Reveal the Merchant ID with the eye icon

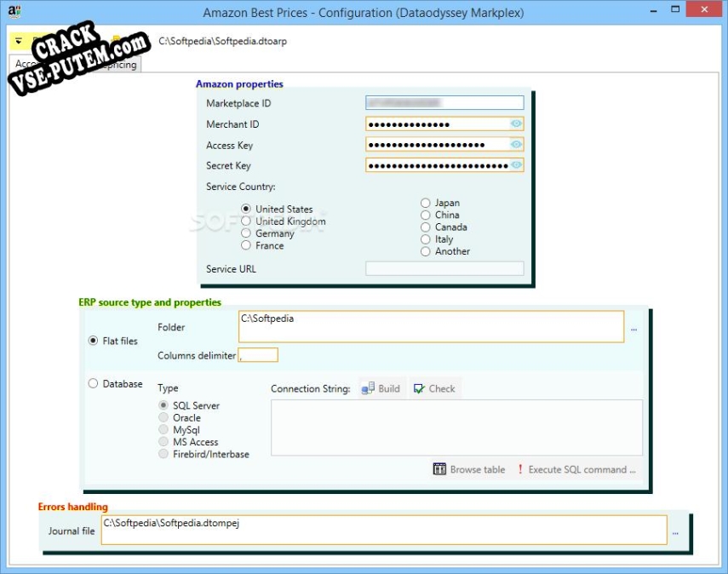516,123
